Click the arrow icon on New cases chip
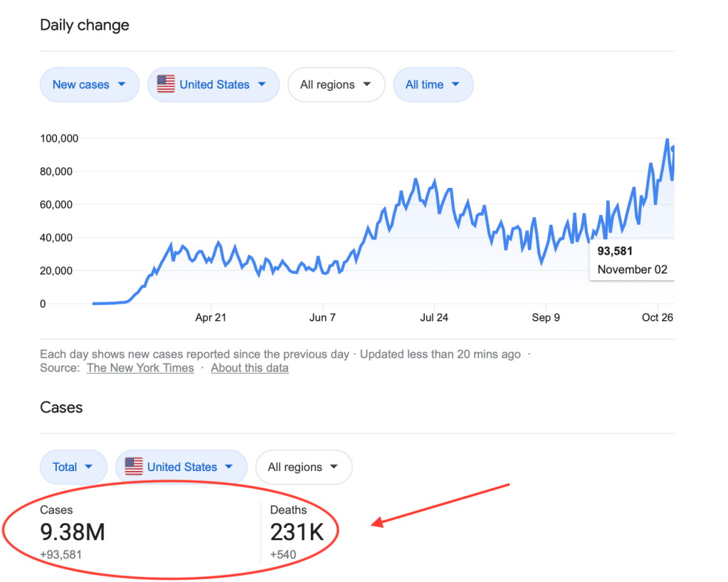This screenshot has width=728, height=582. tap(122, 85)
